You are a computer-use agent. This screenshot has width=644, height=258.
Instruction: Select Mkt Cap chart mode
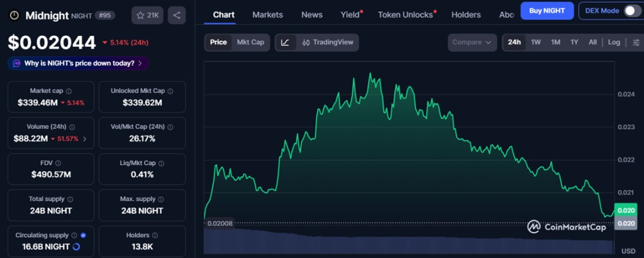pos(250,42)
